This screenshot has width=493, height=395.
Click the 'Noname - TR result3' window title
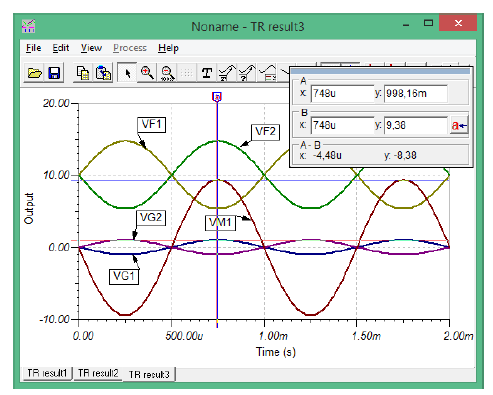click(x=248, y=26)
